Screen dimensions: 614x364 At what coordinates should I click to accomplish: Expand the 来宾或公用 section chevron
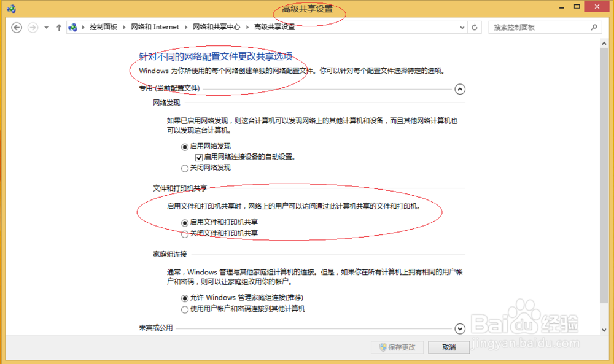460,328
